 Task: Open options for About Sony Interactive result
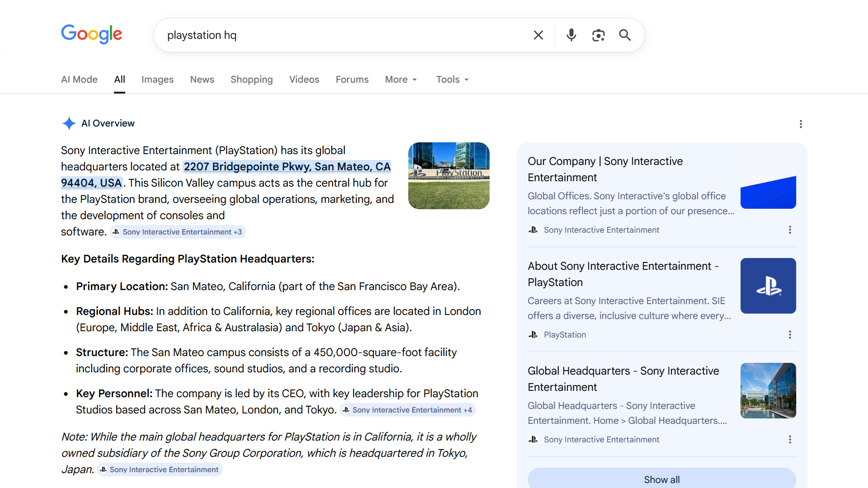point(790,335)
